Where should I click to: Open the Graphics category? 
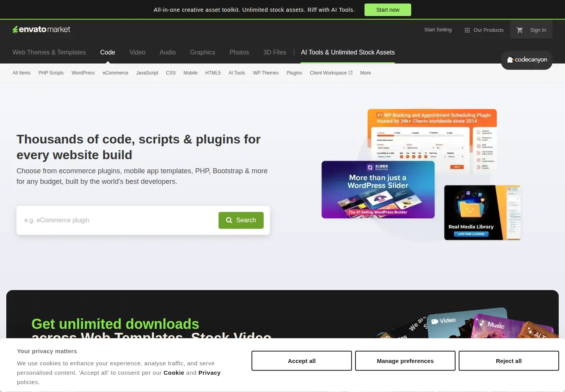(202, 52)
